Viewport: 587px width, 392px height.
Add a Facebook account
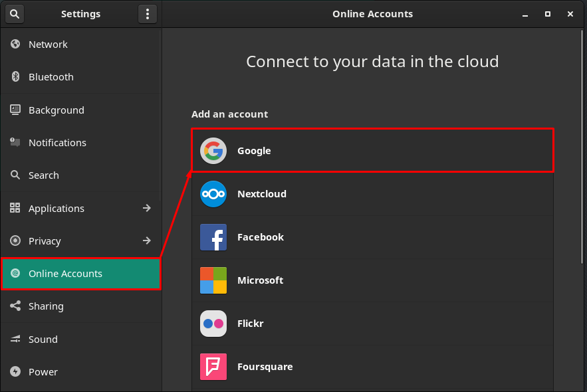click(372, 237)
